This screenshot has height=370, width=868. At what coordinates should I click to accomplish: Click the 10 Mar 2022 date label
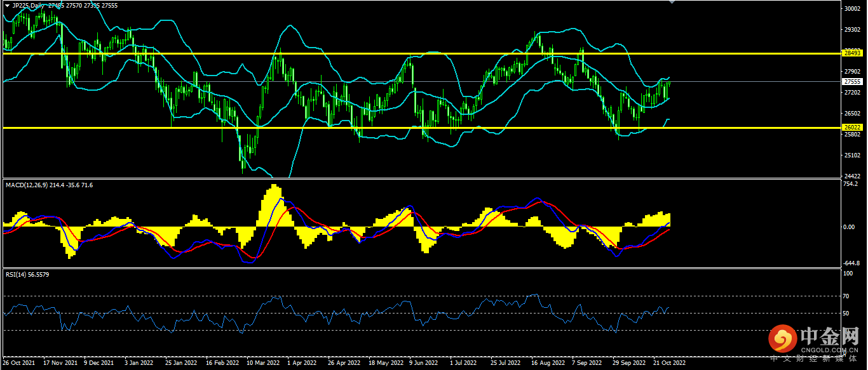[263, 363]
